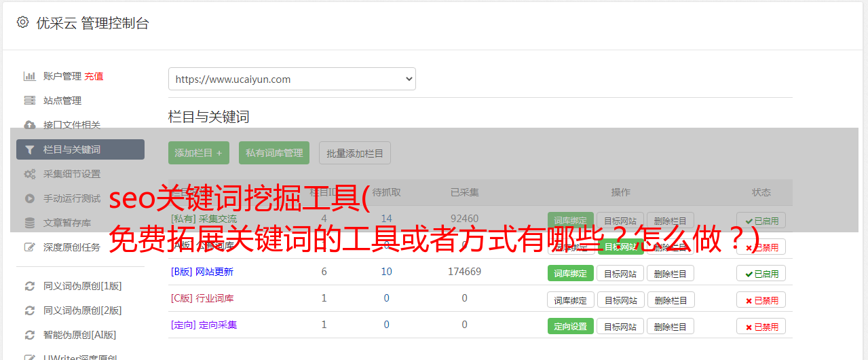868x360 pixels.
Task: Click the 已采集 column header
Action: point(464,192)
